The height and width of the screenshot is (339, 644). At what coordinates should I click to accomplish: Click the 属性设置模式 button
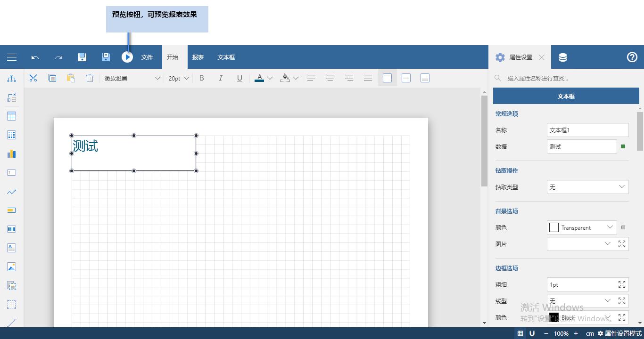[618, 333]
